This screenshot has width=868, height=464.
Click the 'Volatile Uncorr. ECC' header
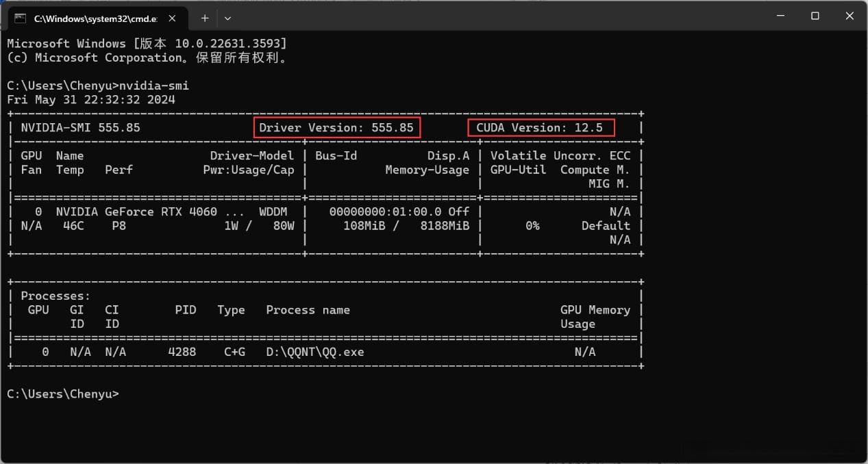pyautogui.click(x=560, y=155)
